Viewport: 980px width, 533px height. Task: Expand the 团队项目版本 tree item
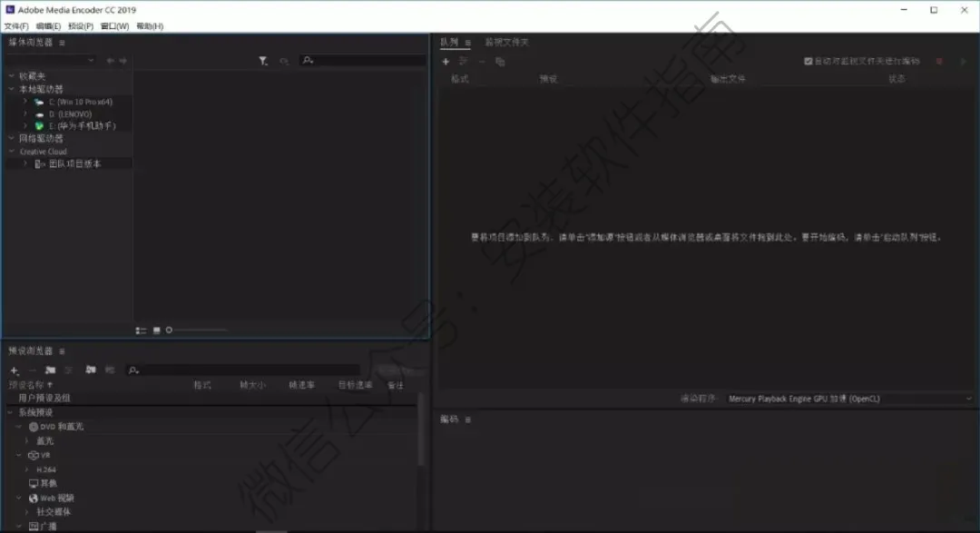pos(25,163)
